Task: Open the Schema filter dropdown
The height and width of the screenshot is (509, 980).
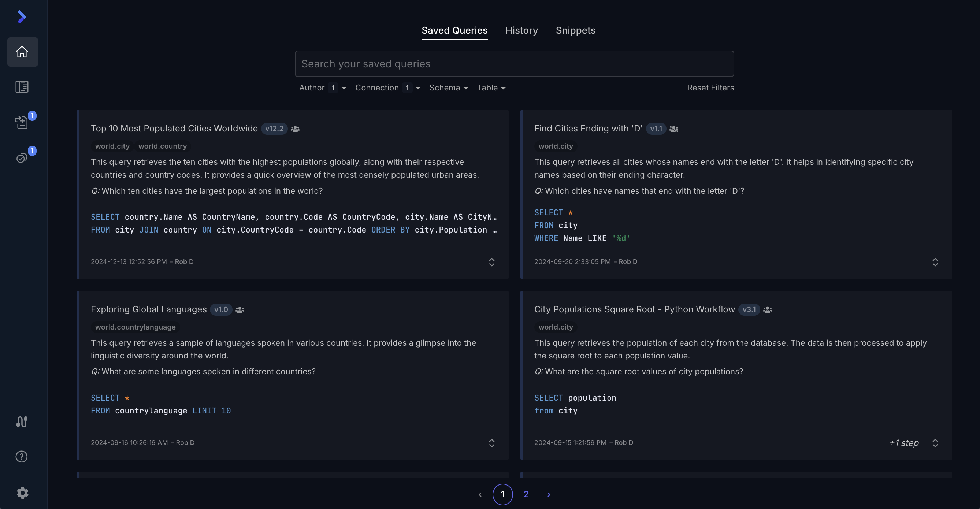Action: (x=448, y=88)
